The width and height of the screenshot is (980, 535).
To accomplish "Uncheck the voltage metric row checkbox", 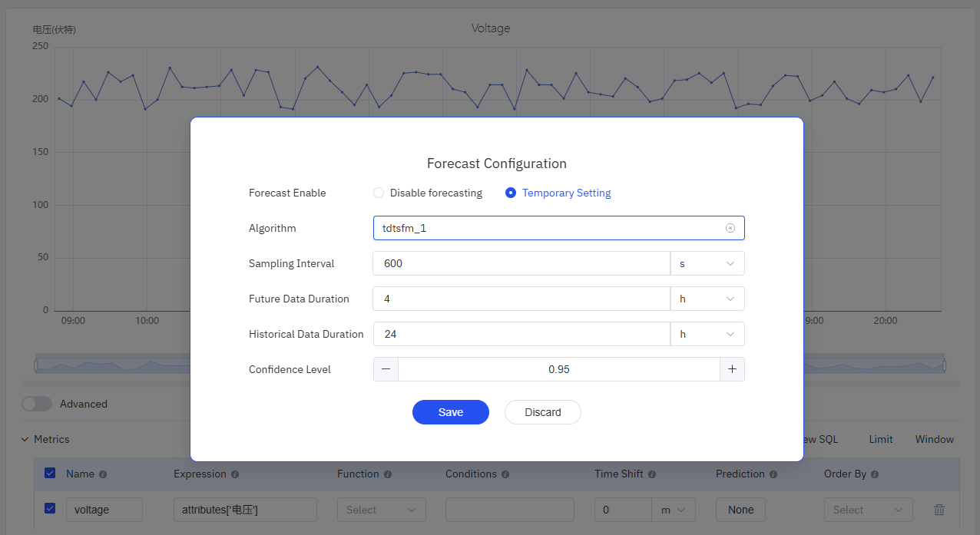I will coord(50,508).
